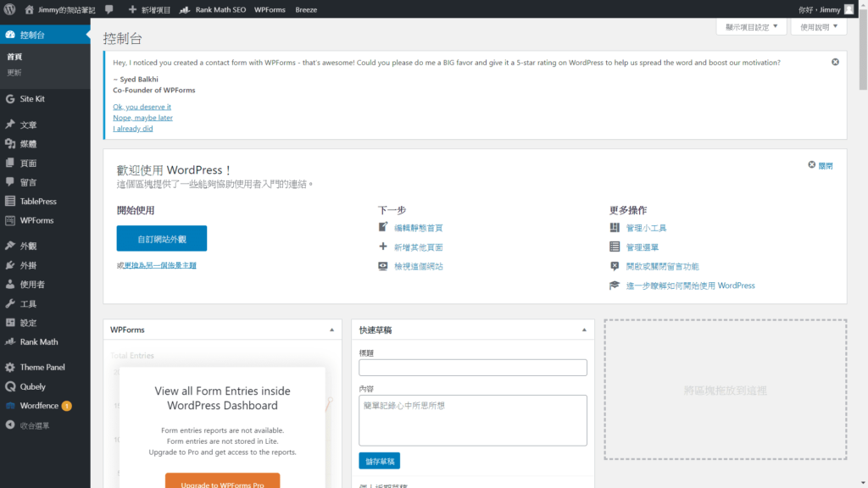Click the Users person icon
Image resolution: width=868 pixels, height=488 pixels.
tap(10, 285)
